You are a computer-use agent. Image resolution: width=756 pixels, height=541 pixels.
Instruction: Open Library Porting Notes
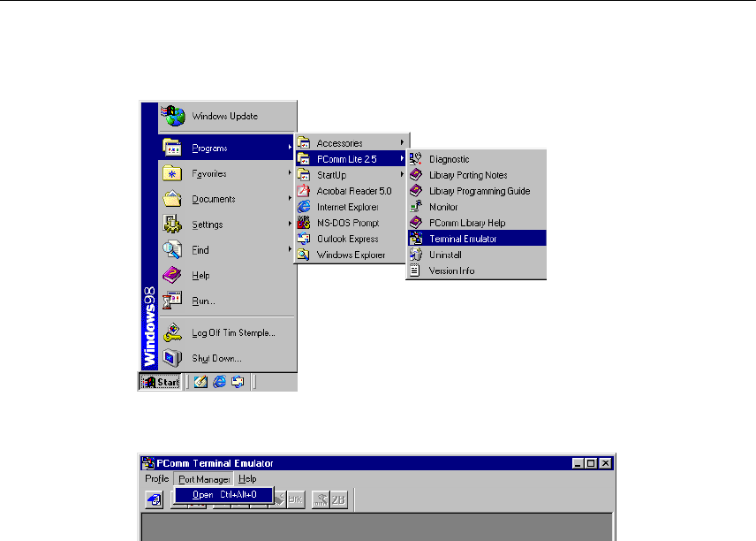tap(477, 175)
